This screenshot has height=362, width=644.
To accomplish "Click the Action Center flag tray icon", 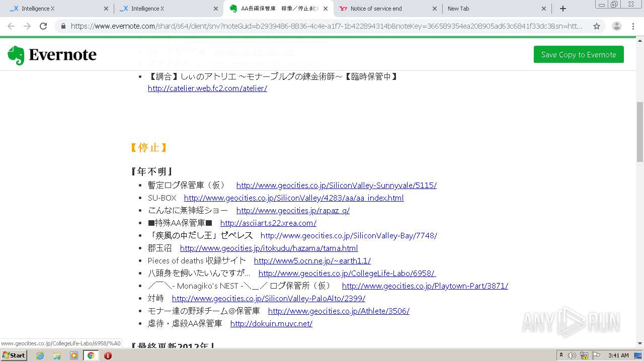I will coord(596,355).
